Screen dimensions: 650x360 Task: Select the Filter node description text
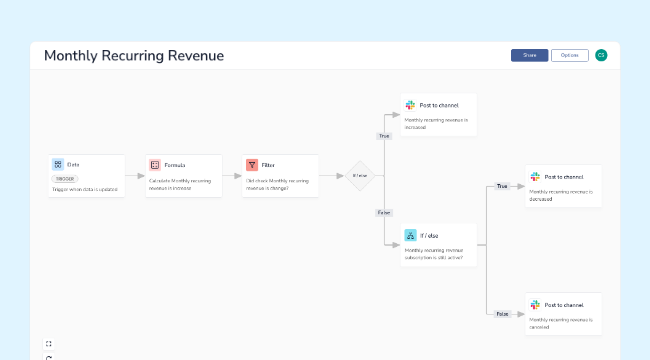tap(277, 185)
